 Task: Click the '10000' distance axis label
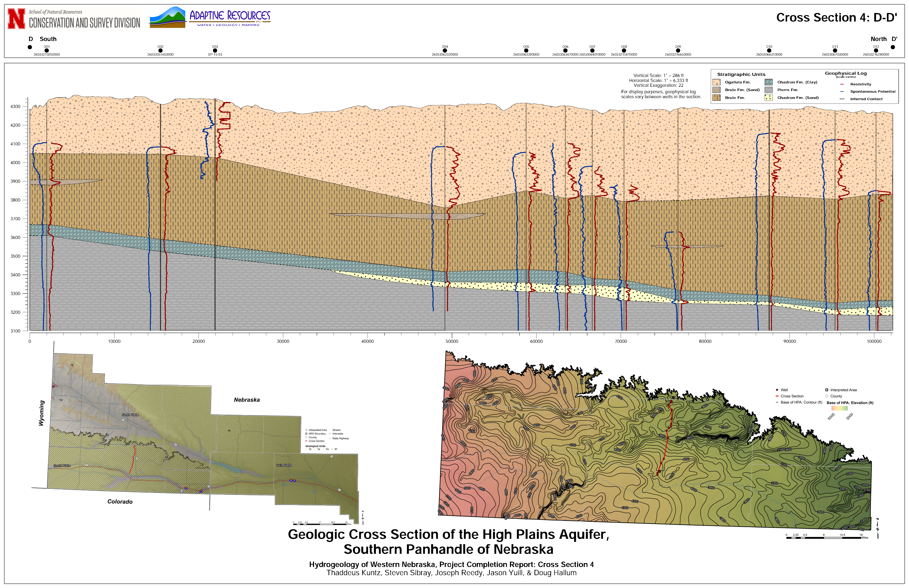click(114, 341)
